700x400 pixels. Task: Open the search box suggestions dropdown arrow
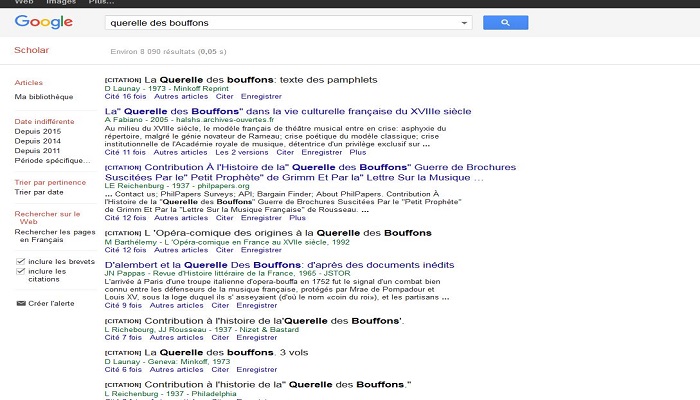pyautogui.click(x=465, y=22)
